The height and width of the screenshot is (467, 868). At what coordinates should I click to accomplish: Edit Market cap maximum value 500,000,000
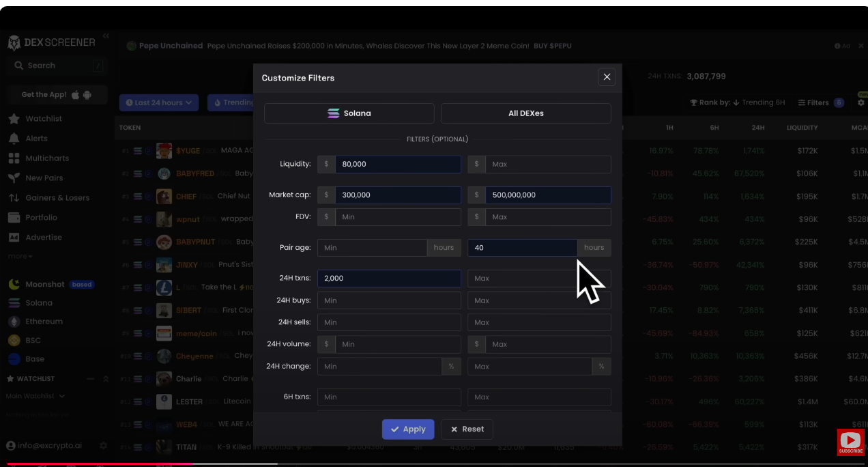[x=548, y=195]
